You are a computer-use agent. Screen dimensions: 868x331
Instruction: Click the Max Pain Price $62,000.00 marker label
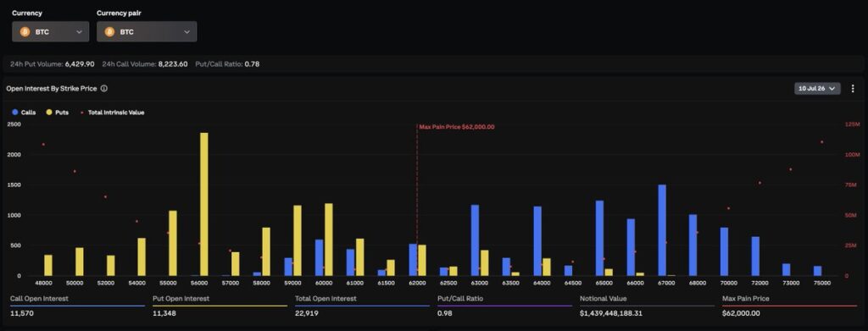click(x=457, y=126)
